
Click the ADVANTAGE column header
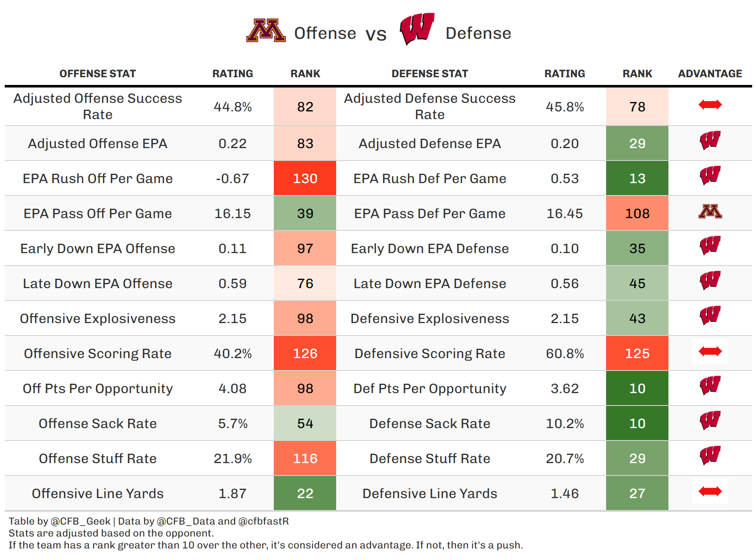pyautogui.click(x=710, y=74)
